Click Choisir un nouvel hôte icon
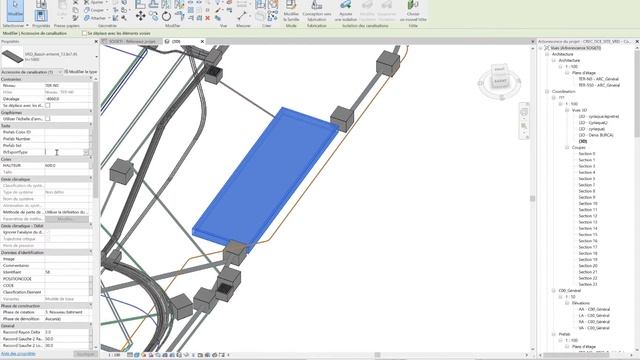Image resolution: width=640 pixels, height=360 pixels. pyautogui.click(x=413, y=11)
